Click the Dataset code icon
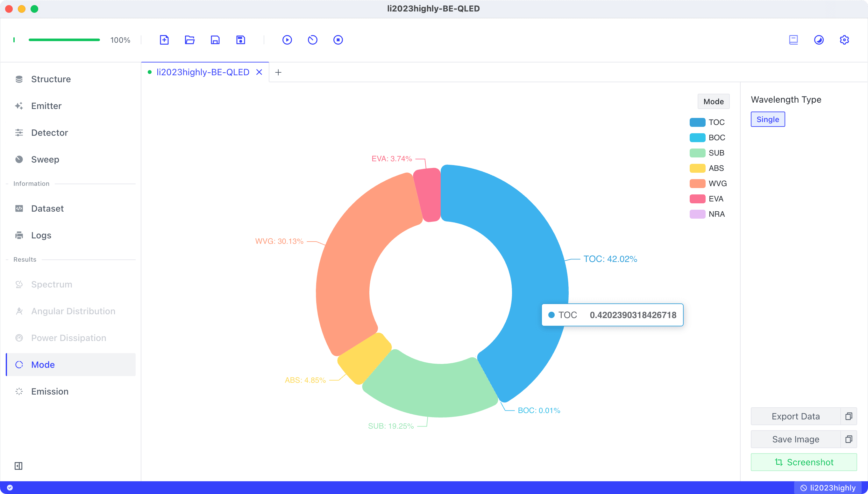This screenshot has width=868, height=494. pos(19,208)
